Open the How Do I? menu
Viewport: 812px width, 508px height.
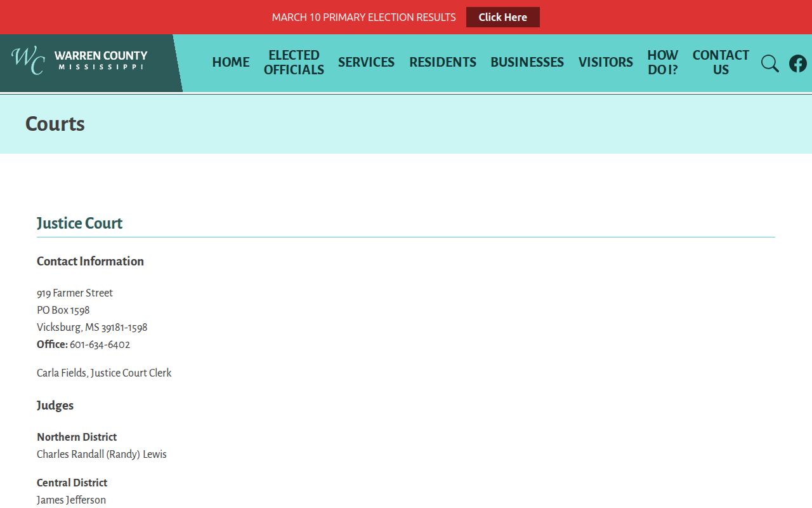click(x=663, y=62)
